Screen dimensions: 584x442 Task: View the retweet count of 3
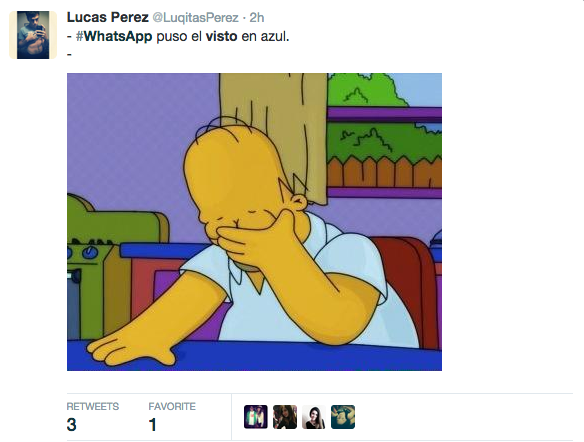pyautogui.click(x=72, y=425)
